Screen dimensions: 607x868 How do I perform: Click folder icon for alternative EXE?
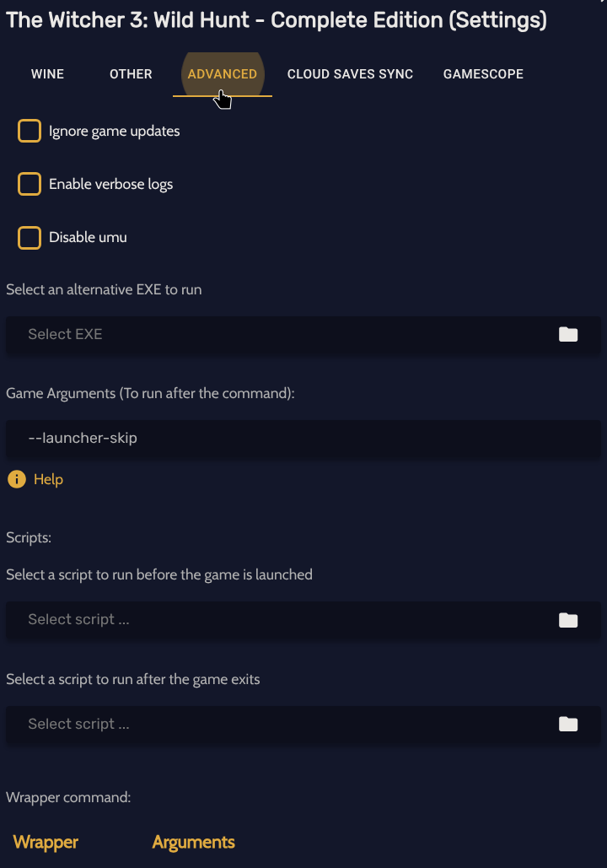568,335
